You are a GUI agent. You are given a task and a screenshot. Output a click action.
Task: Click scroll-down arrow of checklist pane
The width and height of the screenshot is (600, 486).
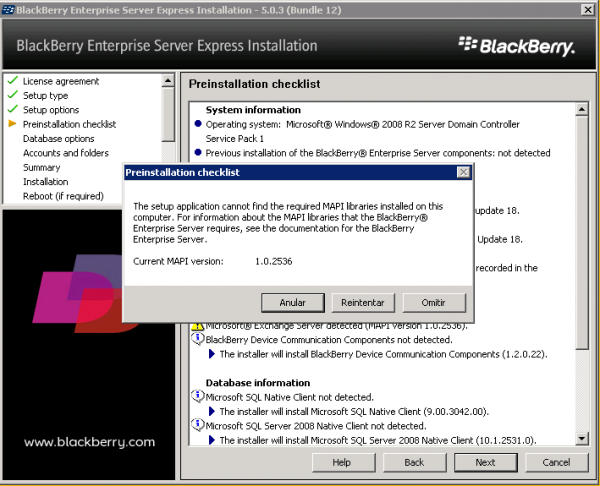point(582,439)
